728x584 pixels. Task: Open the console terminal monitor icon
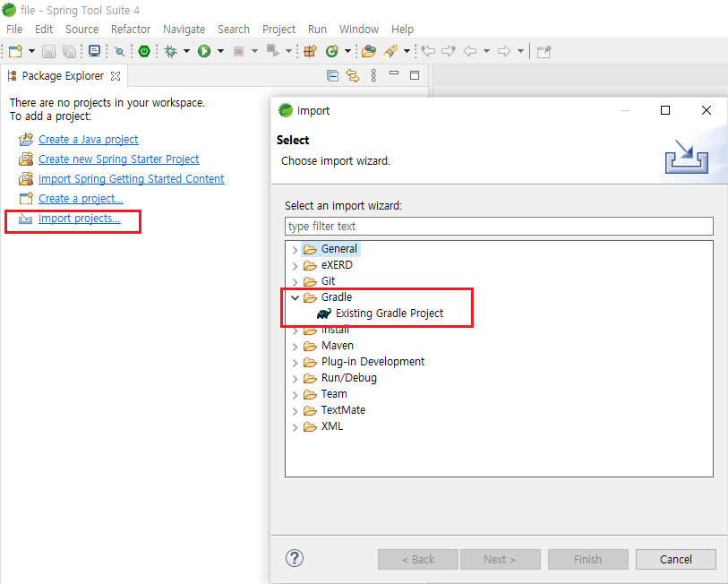pos(94,51)
